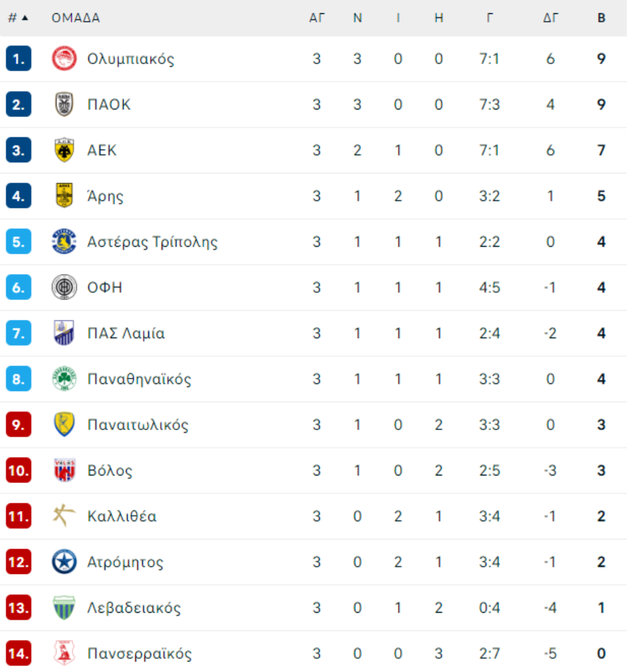The height and width of the screenshot is (672, 627).
Task: Open the ΠΑΣ Λαμία team link
Action: click(126, 333)
